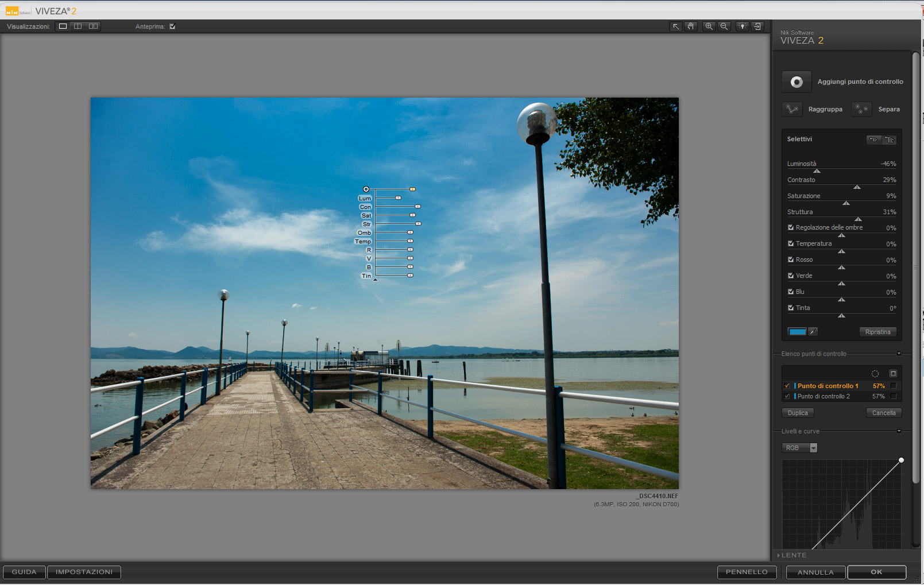This screenshot has height=585, width=924.
Task: Uncheck Regolazione delle ombre checkbox
Action: click(791, 227)
